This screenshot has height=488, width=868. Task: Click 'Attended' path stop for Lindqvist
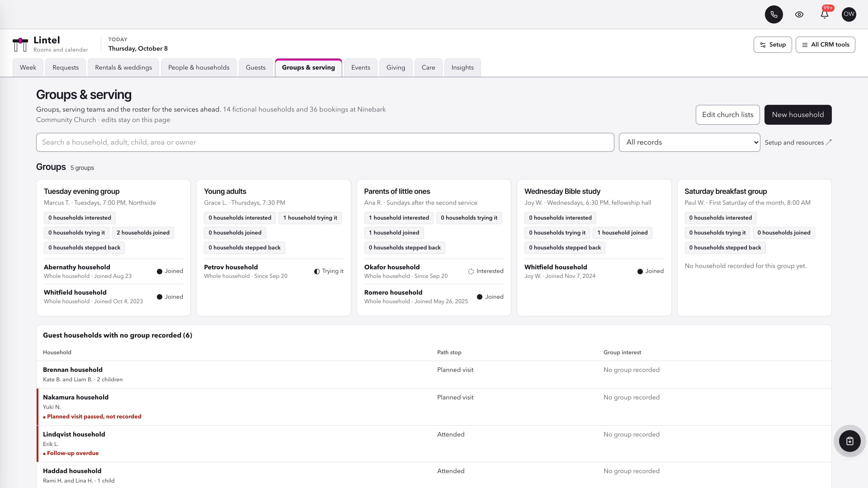tap(451, 434)
